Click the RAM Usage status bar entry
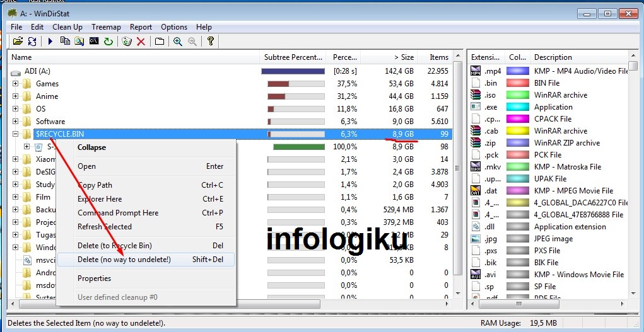The image size is (644, 332). coord(518,323)
